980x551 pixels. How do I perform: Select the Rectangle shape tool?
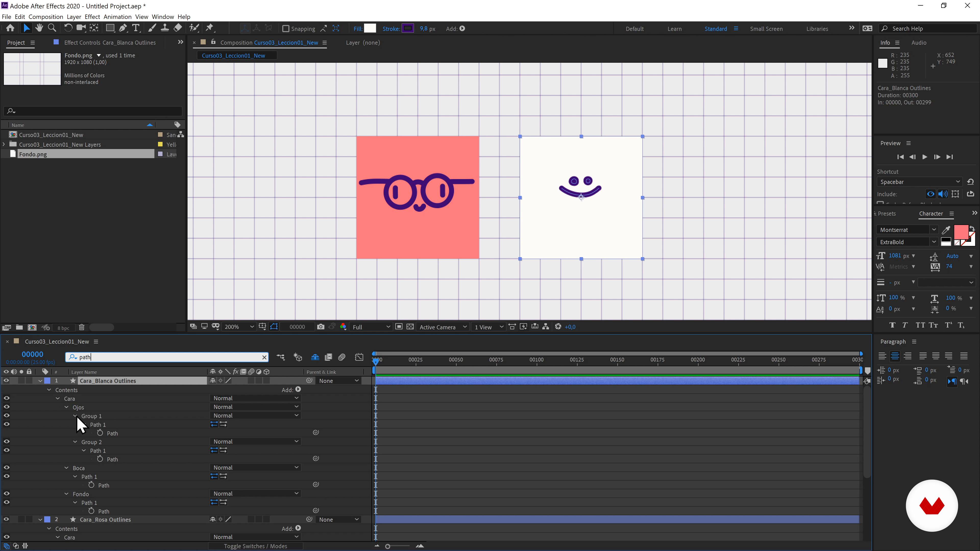pyautogui.click(x=110, y=28)
